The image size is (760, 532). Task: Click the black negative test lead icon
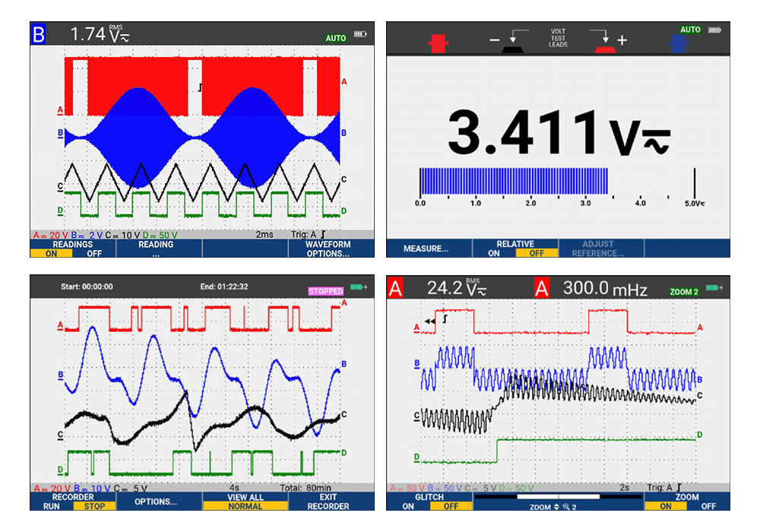(515, 47)
